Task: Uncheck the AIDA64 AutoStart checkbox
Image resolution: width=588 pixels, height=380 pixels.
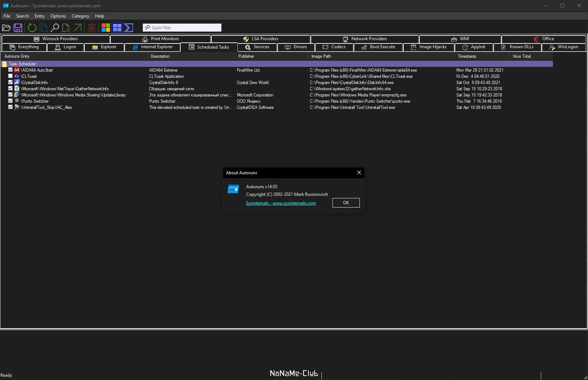Action: pos(11,70)
